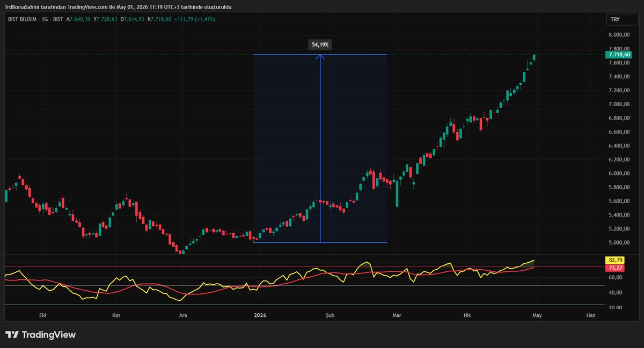Click the 7.200,00 price axis label

click(x=619, y=91)
